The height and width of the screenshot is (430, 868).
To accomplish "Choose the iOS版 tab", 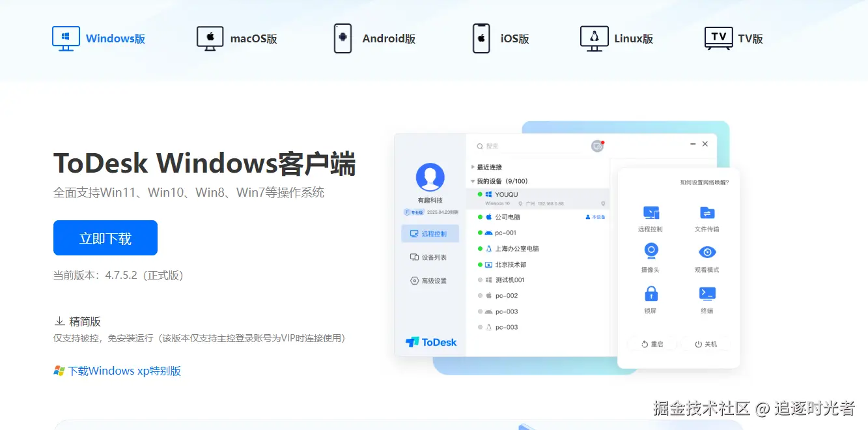I will pos(500,38).
